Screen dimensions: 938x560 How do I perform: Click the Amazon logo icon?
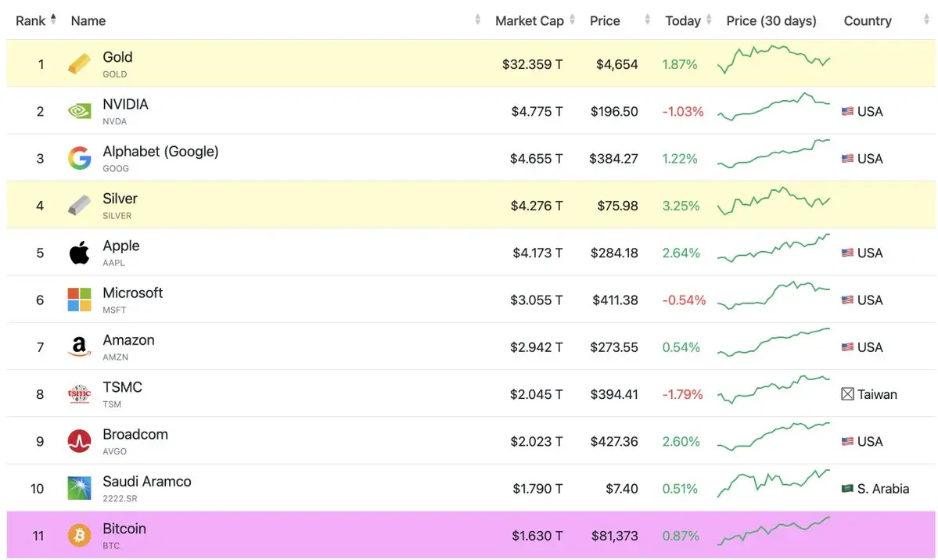pos(79,347)
